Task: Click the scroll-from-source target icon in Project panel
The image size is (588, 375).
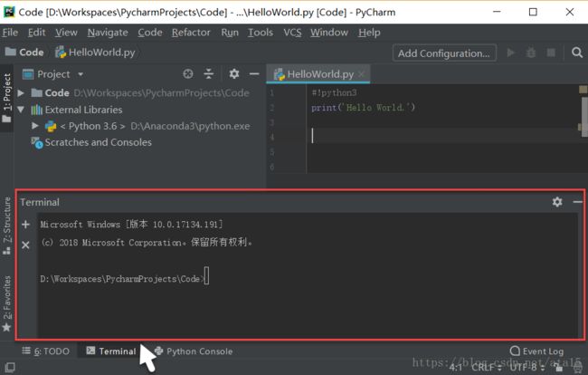Action: click(188, 74)
